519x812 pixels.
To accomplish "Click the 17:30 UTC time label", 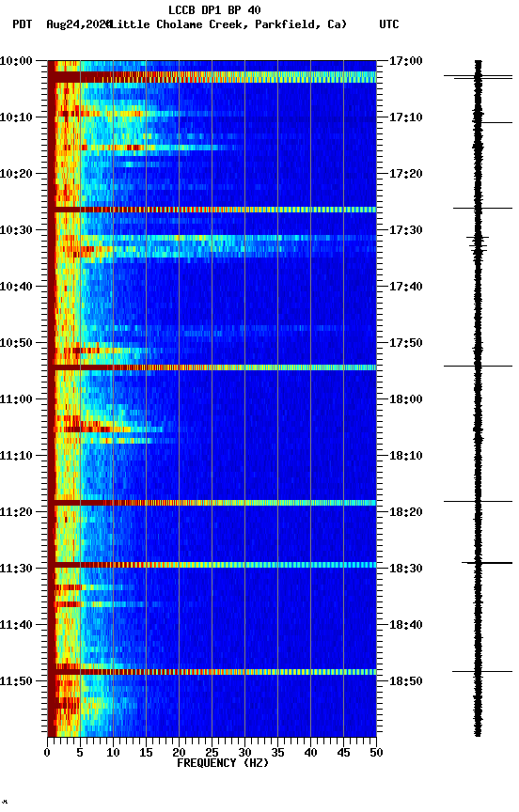I will [406, 230].
